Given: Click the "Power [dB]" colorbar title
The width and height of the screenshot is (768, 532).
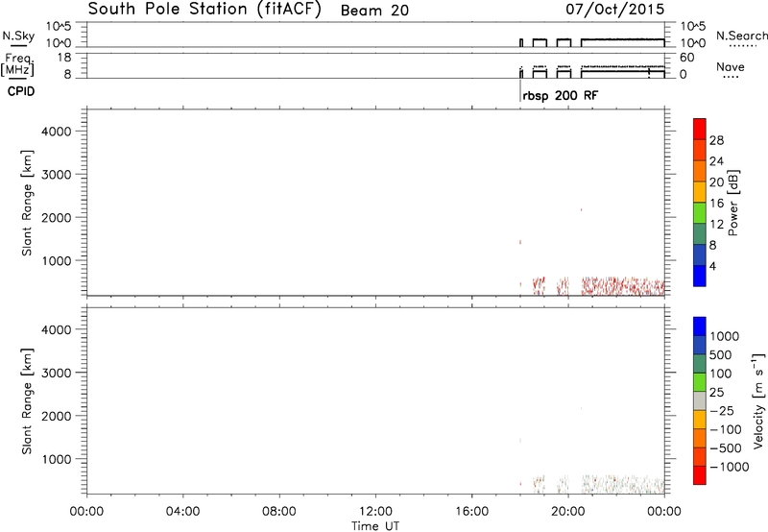Looking at the screenshot, I should (x=732, y=203).
